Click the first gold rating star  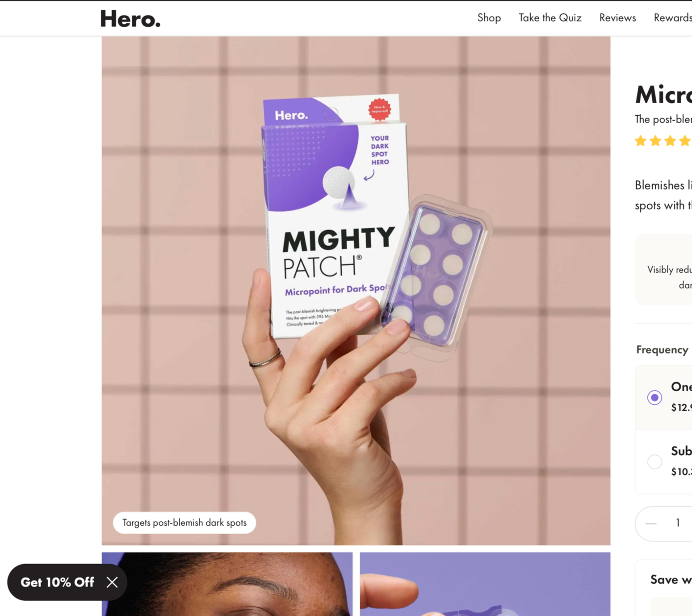pyautogui.click(x=641, y=141)
